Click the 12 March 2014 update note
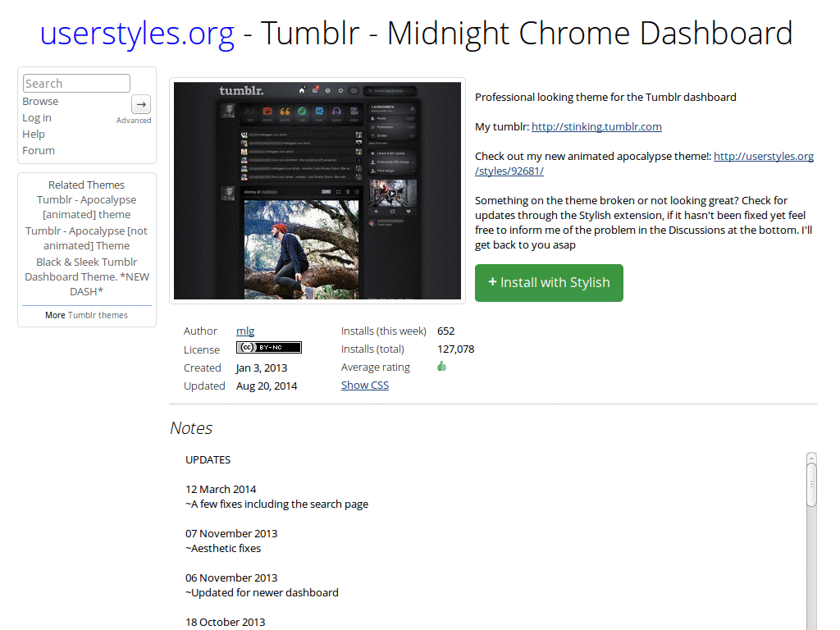This screenshot has height=630, width=840. [221, 489]
